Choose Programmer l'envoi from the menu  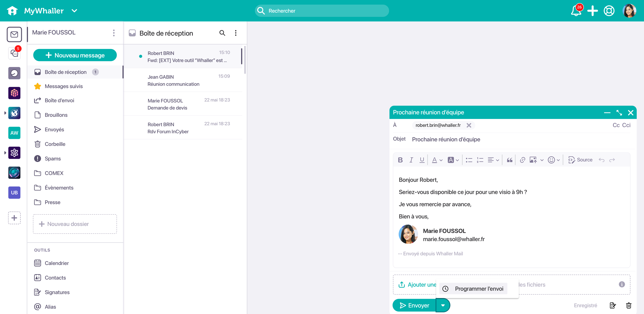(473, 289)
